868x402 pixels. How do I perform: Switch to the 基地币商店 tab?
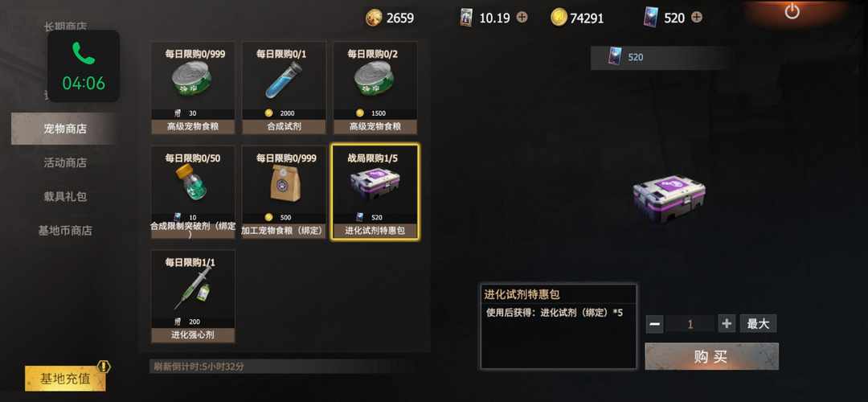pyautogui.click(x=65, y=231)
